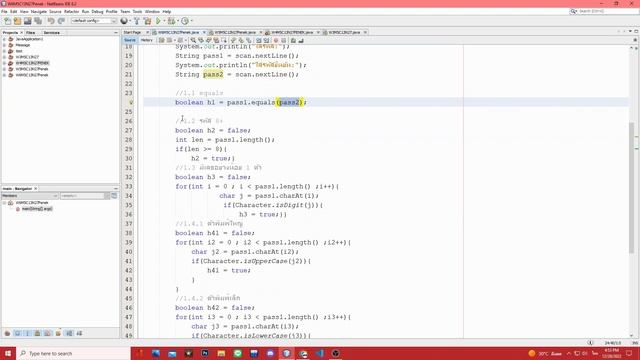Click the New Project toolbar icon

(17, 21)
